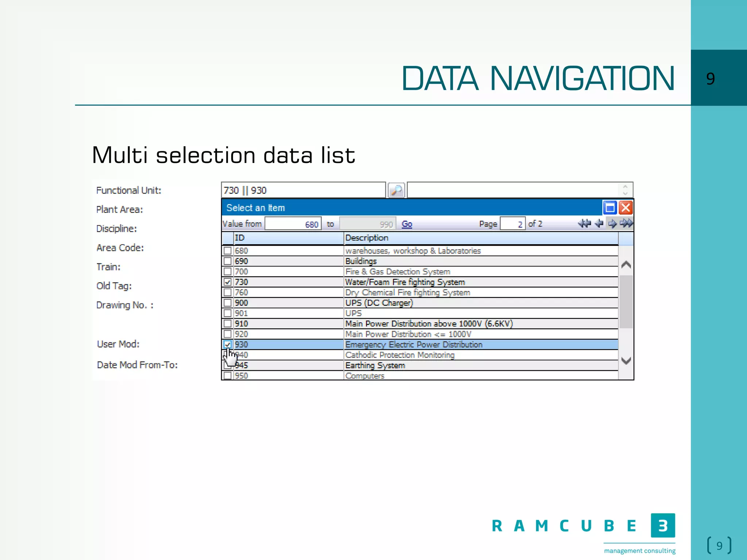Click the Functional Unit field with 730 || 930

pos(303,190)
